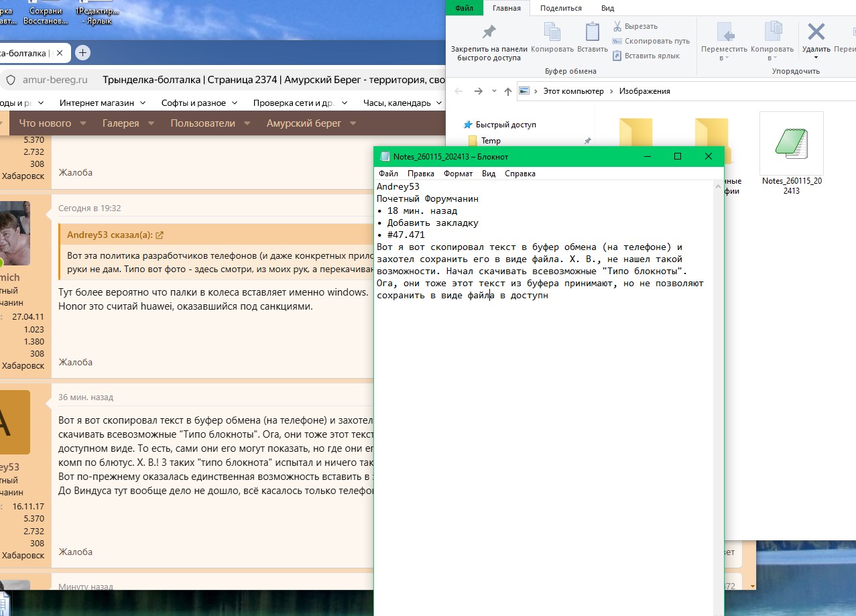Click the Delete red X icon
The image size is (856, 616).
816,32
